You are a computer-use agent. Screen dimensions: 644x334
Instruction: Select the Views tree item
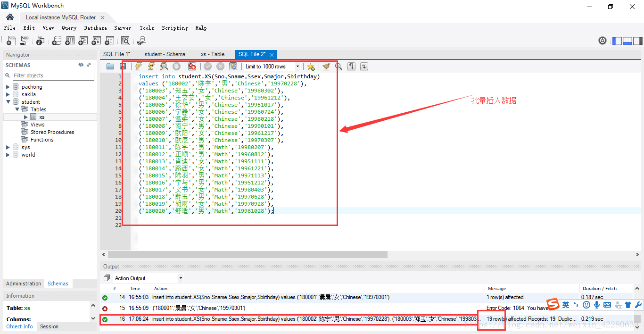[38, 125]
